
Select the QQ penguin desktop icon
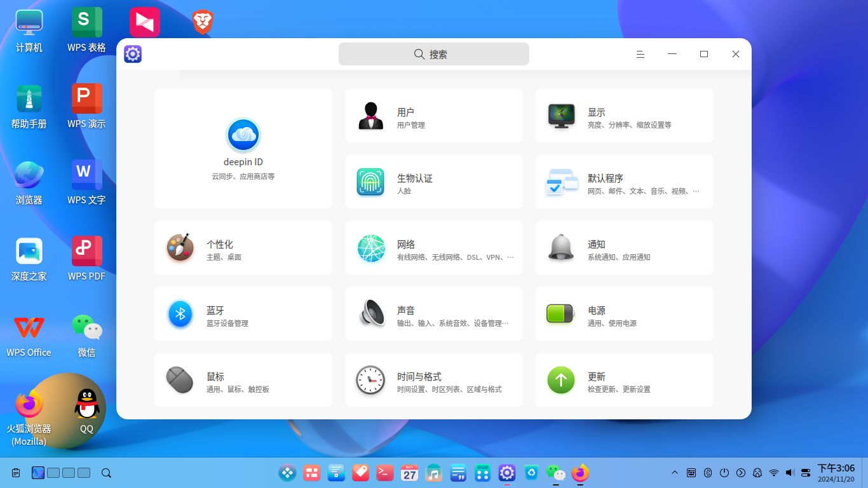tap(86, 412)
